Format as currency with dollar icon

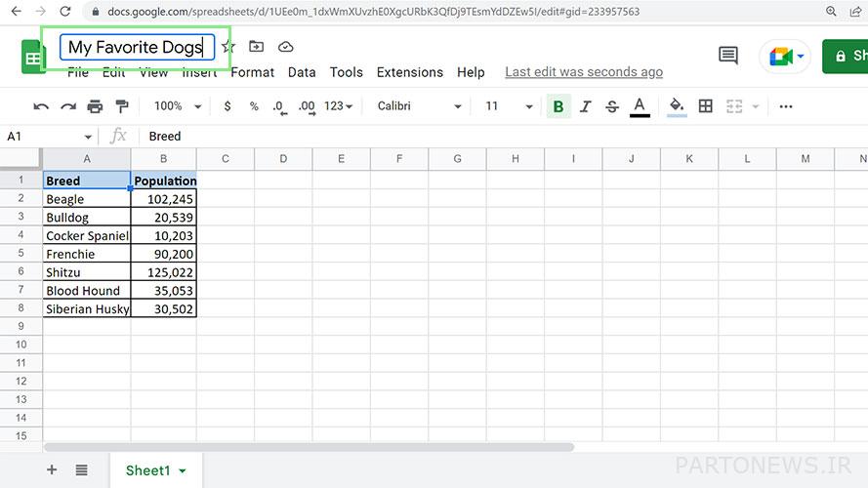coord(227,106)
